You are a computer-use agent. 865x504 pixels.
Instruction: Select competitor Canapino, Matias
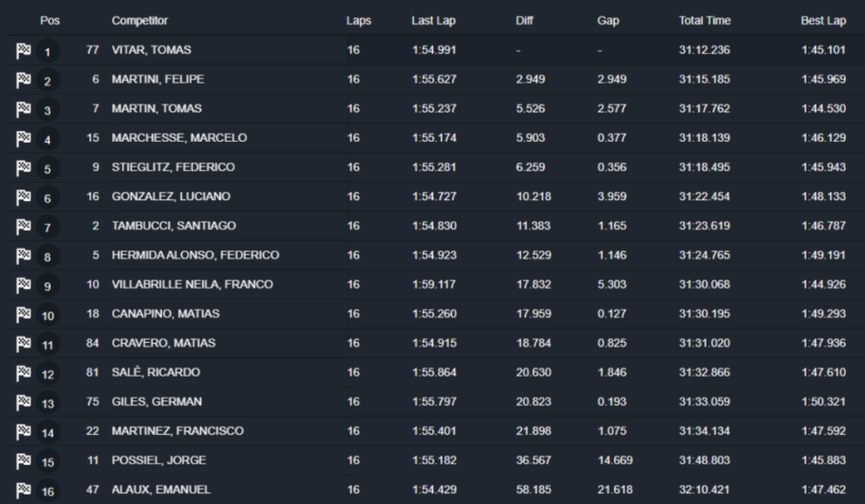[x=166, y=314]
